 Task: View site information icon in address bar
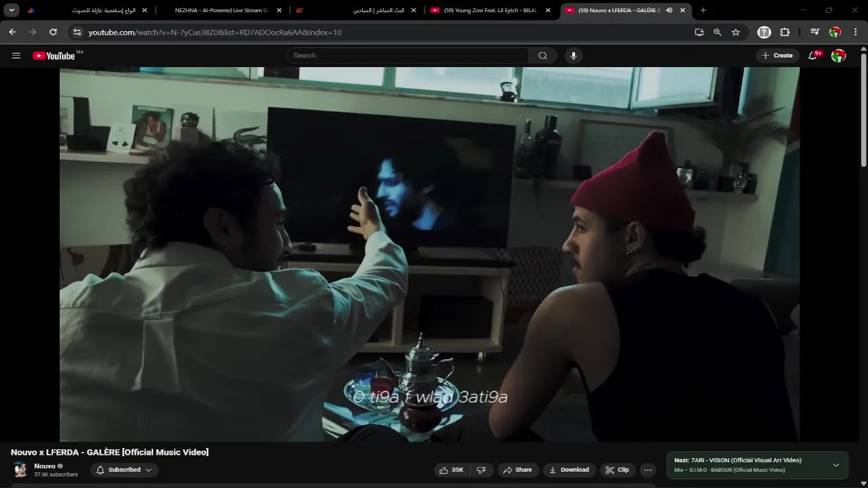point(77,32)
